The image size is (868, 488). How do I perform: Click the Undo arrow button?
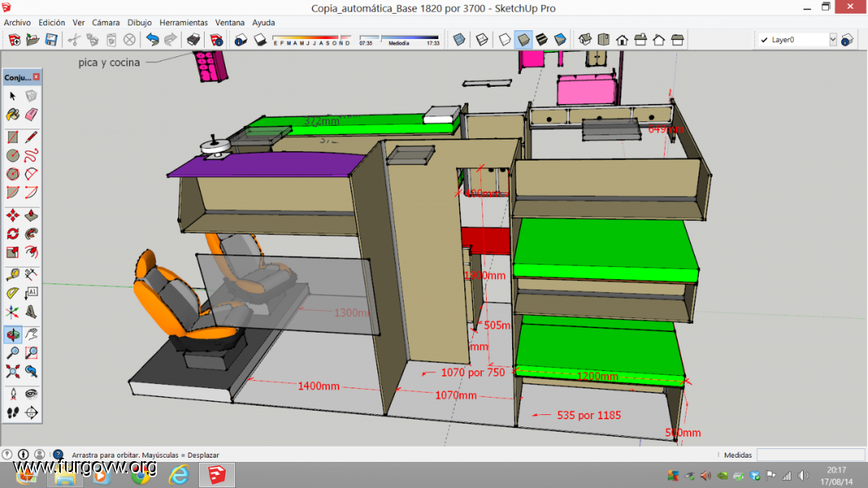[153, 40]
